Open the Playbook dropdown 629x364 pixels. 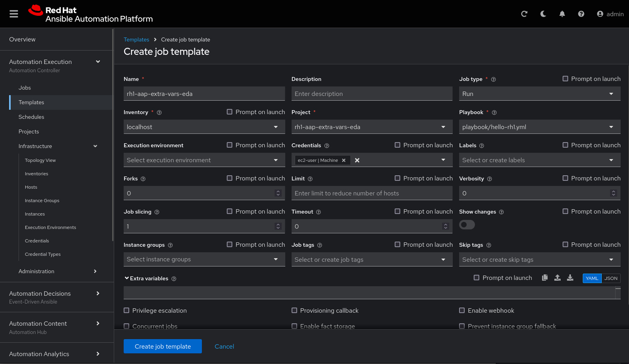pyautogui.click(x=540, y=127)
